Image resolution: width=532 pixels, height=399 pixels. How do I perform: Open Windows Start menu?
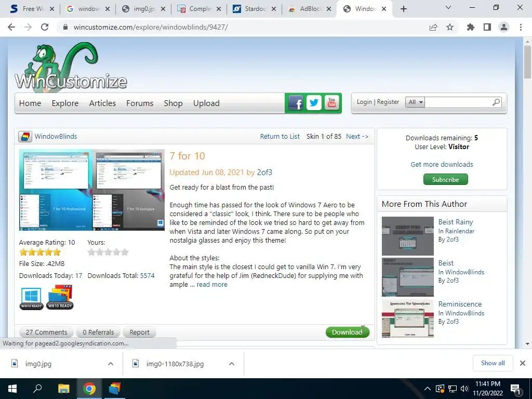[x=12, y=389]
